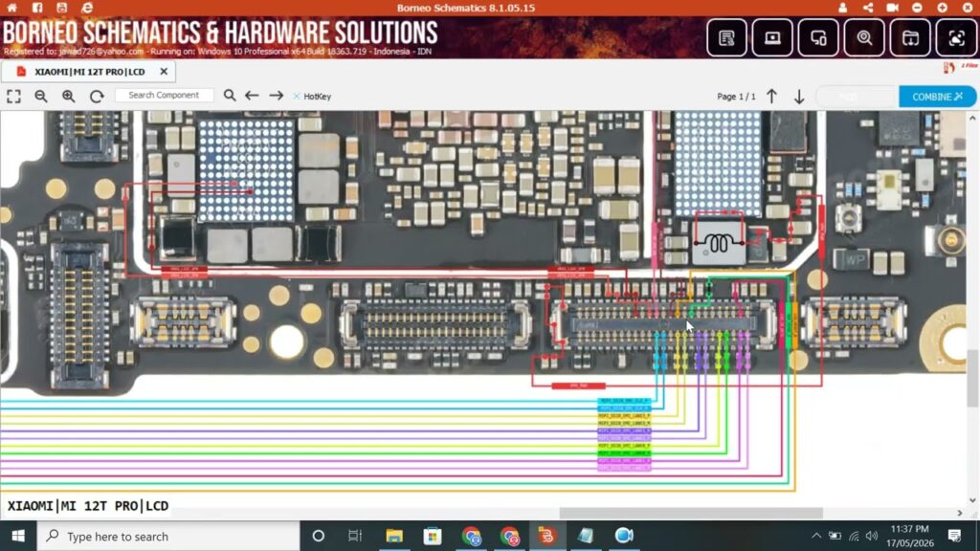Open the document list panel icon
The height and width of the screenshot is (551, 980).
click(x=726, y=38)
